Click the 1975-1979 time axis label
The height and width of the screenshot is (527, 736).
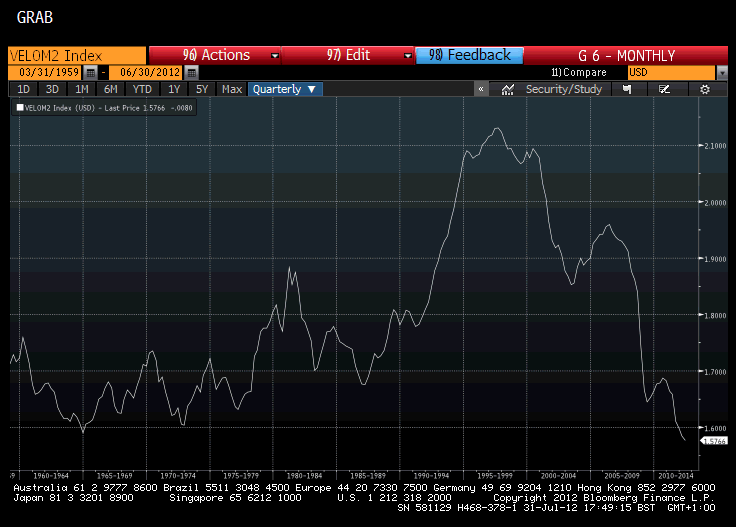tap(241, 475)
